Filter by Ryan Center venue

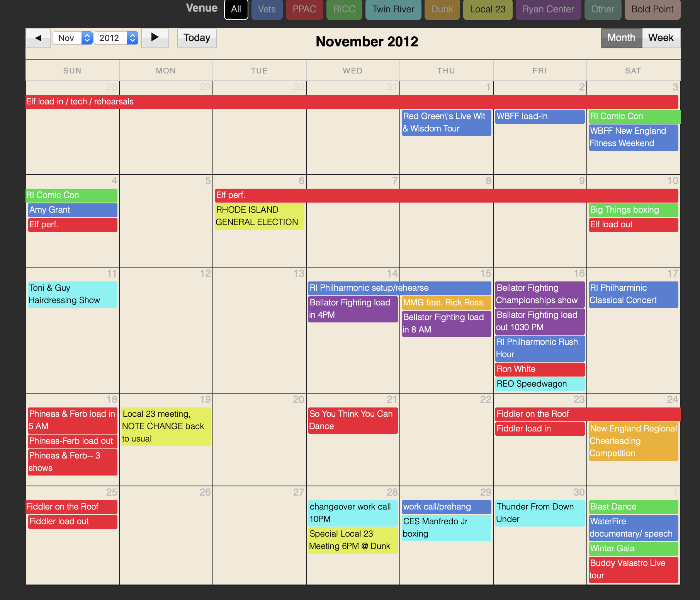pos(548,10)
